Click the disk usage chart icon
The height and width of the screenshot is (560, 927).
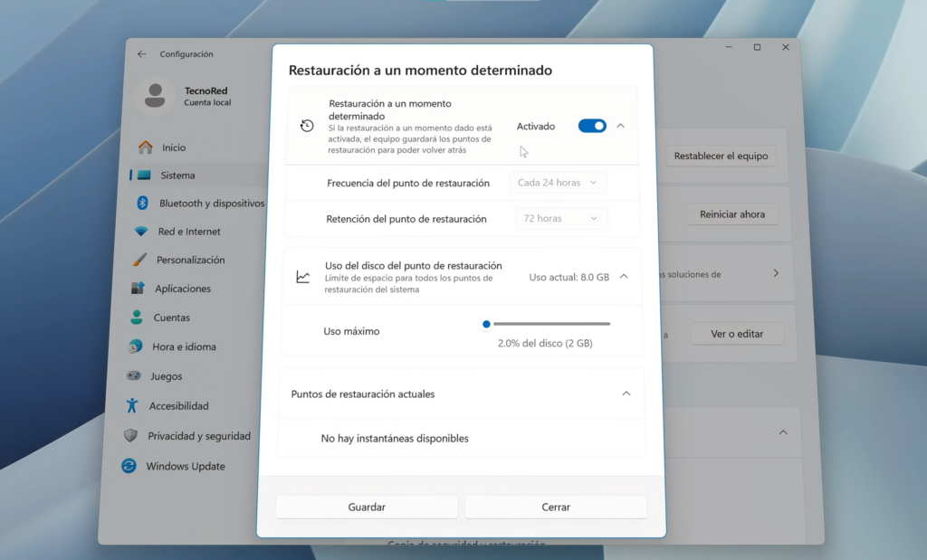click(303, 277)
